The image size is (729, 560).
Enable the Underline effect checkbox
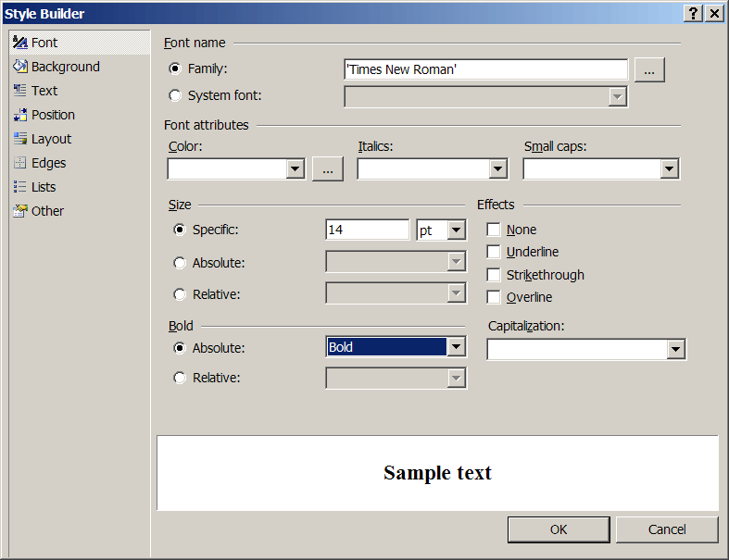point(494,252)
